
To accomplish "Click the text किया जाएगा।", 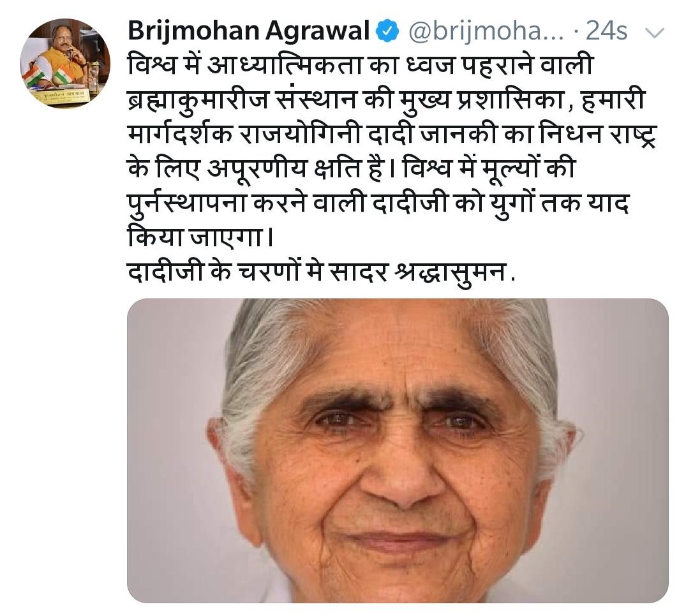I will pyautogui.click(x=200, y=238).
